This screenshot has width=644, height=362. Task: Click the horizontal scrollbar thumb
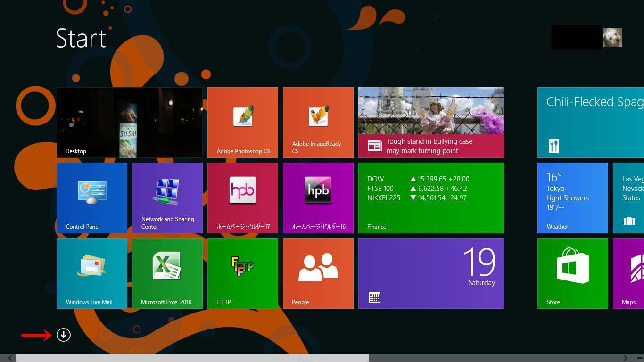click(192, 358)
